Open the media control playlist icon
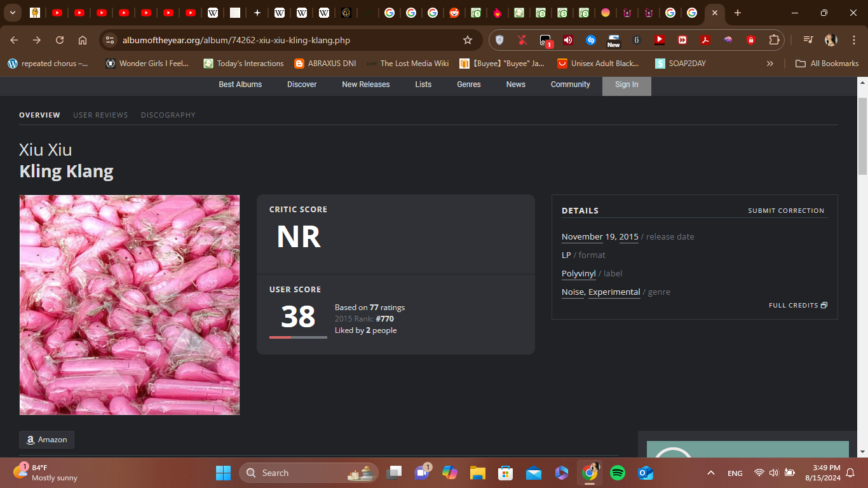The height and width of the screenshot is (488, 868). coord(808,40)
